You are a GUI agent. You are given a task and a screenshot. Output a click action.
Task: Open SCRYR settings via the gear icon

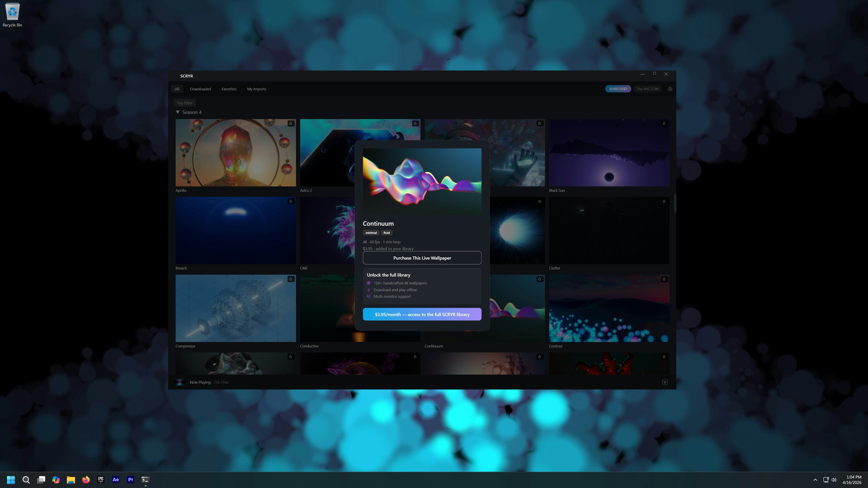(670, 89)
